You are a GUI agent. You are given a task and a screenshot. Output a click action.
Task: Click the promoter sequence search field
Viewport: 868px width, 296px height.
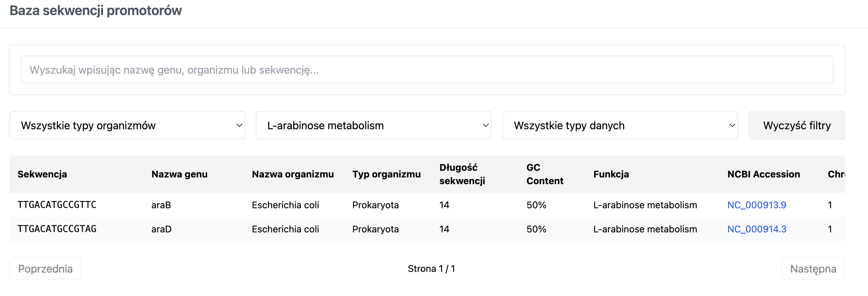(427, 70)
